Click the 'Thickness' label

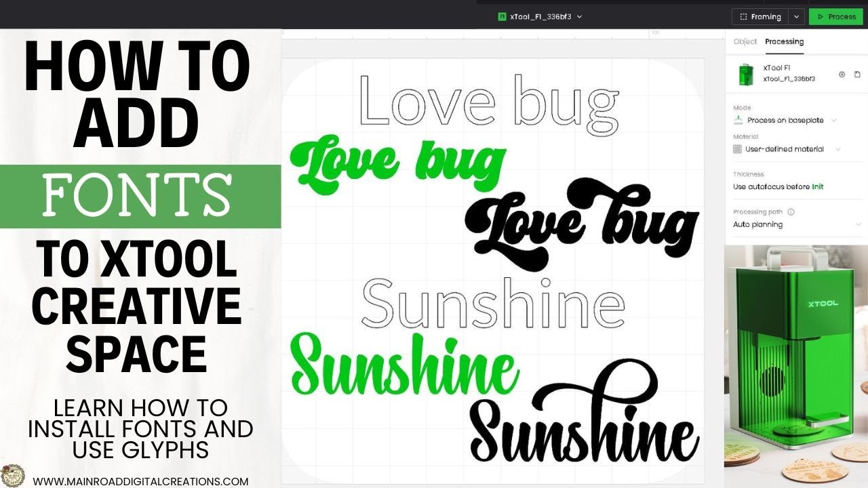click(x=749, y=174)
